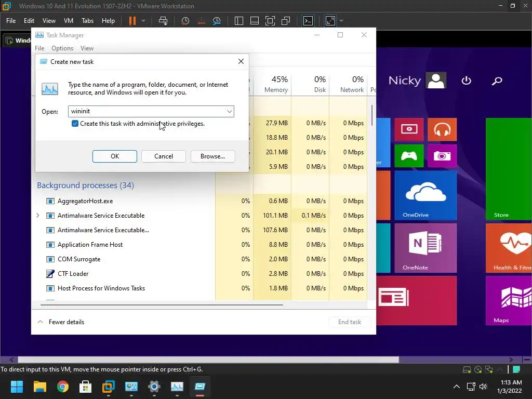Close the Create new task dialog

click(x=241, y=61)
